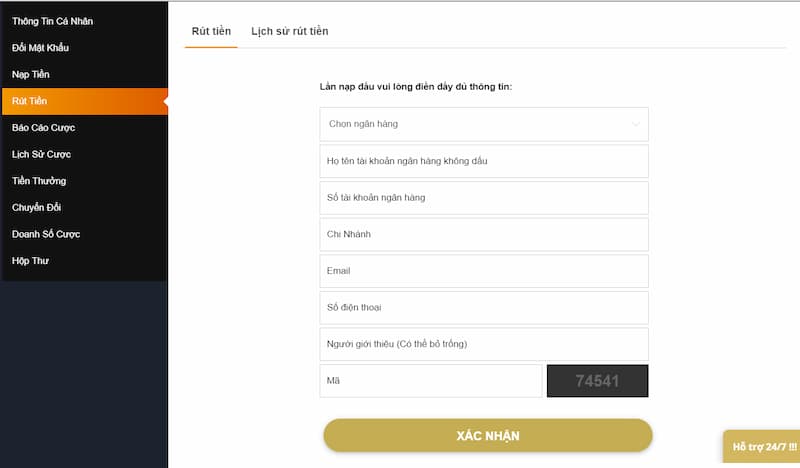Click the 74541 captcha image

597,381
